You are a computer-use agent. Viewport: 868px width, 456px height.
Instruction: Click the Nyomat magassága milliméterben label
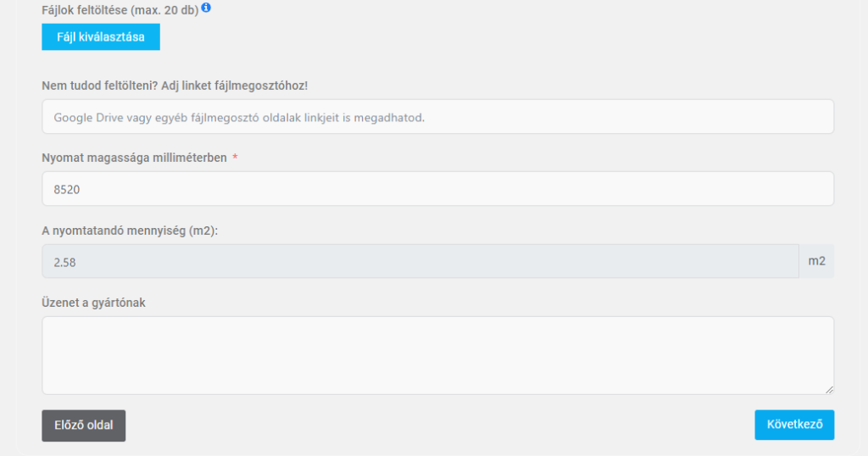point(134,158)
